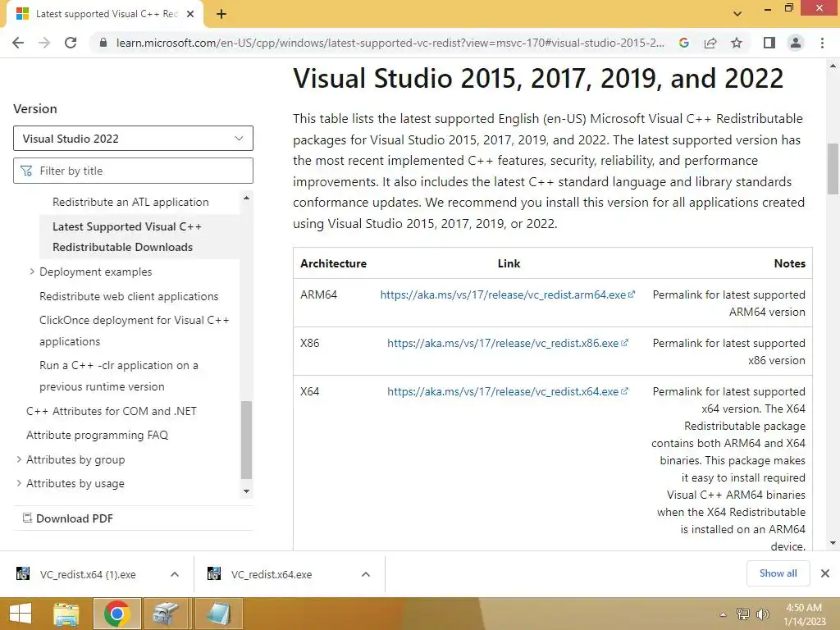Image resolution: width=840 pixels, height=630 pixels.
Task: Click the sidebar tree scrollbar thumb
Action: (x=246, y=440)
